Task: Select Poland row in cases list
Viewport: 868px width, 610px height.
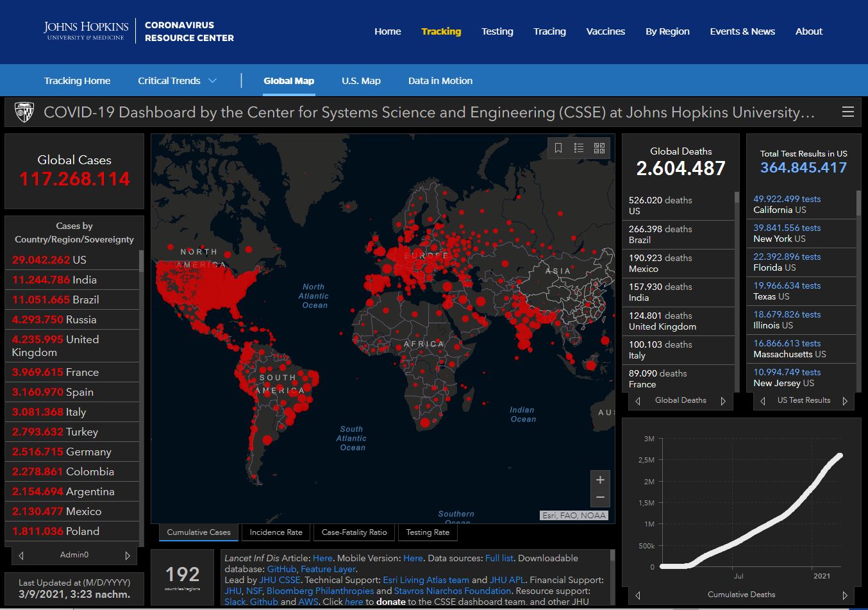Action: (x=72, y=531)
